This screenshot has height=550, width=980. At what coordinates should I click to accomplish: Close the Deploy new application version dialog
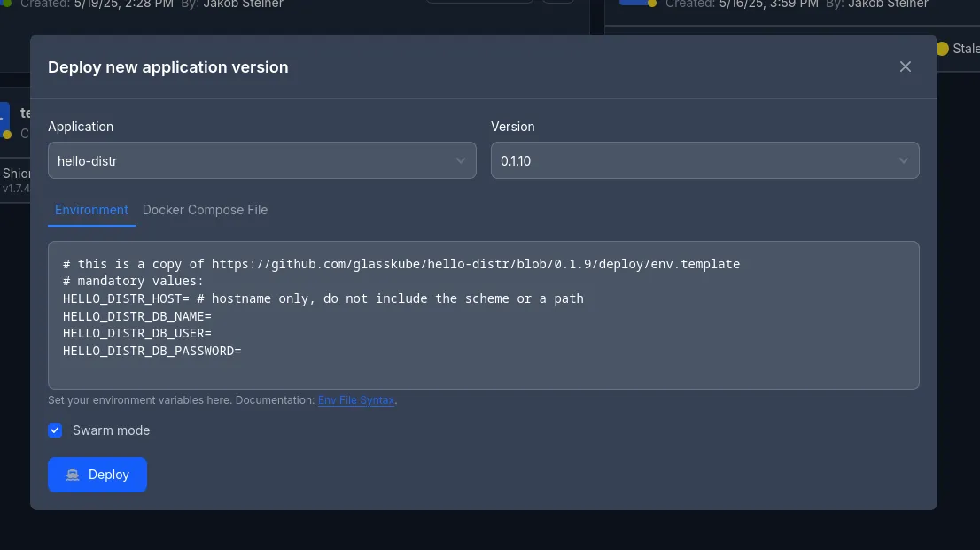tap(905, 66)
